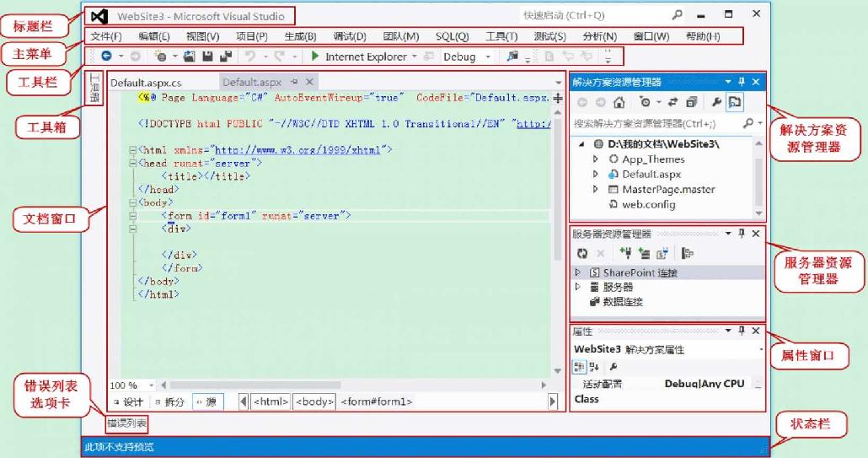Select web.config in Solution Explorer
The image size is (868, 458).
648,204
